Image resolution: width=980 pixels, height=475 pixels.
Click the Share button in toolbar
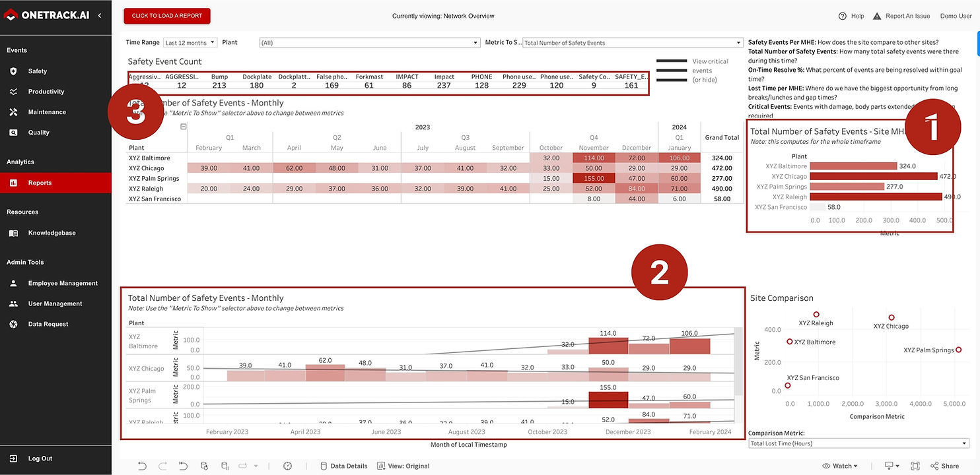coord(945,466)
